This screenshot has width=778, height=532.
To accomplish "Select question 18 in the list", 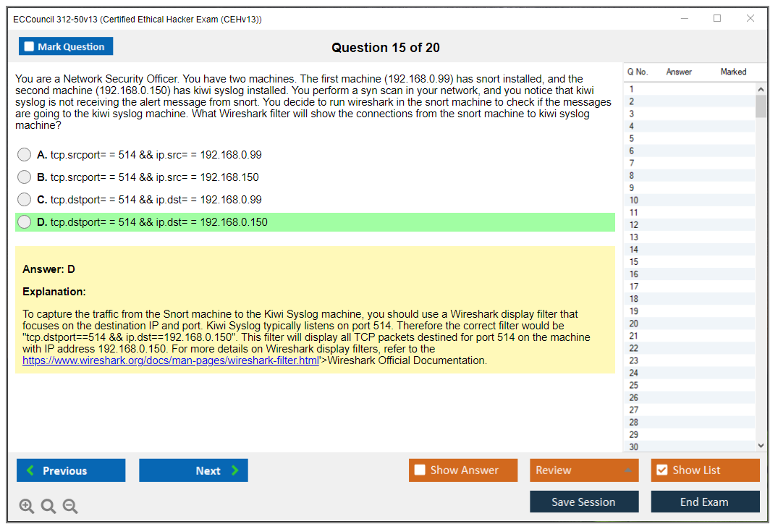I will coord(690,299).
